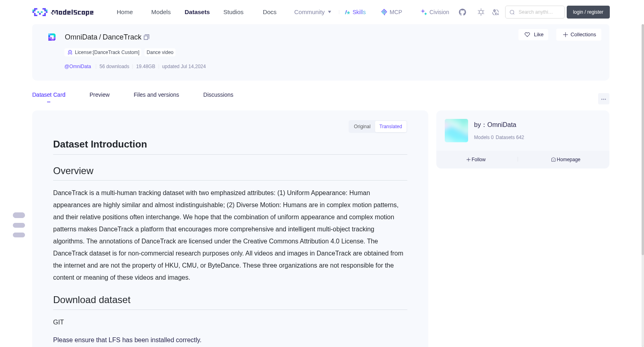Image resolution: width=644 pixels, height=347 pixels.
Task: Click the '19.48GB' size text
Action: pyautogui.click(x=146, y=66)
